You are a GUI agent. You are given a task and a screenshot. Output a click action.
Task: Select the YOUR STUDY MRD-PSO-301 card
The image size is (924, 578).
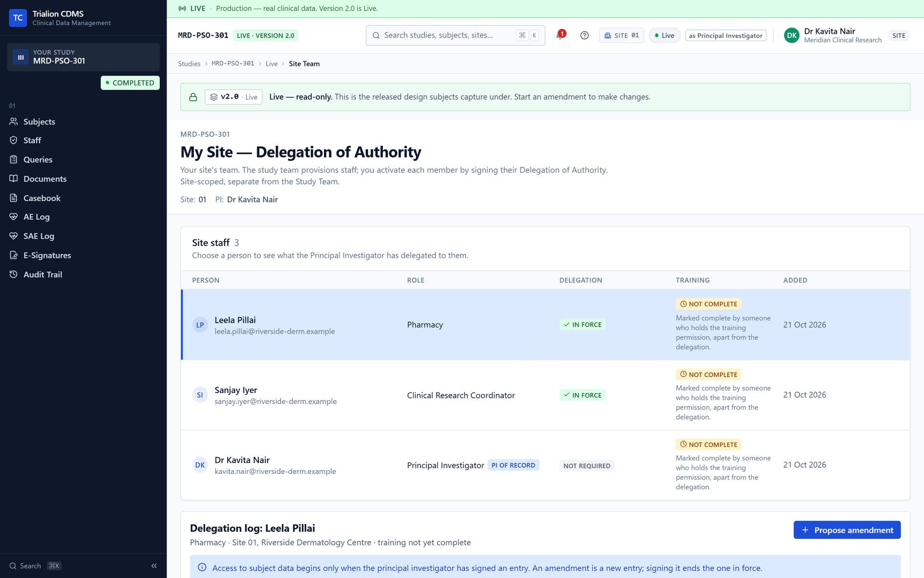(x=83, y=57)
